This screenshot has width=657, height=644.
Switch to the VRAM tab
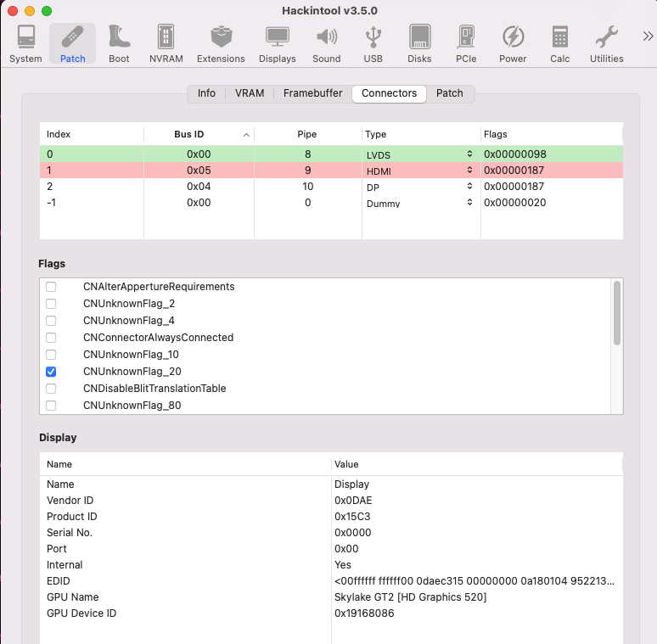[250, 93]
